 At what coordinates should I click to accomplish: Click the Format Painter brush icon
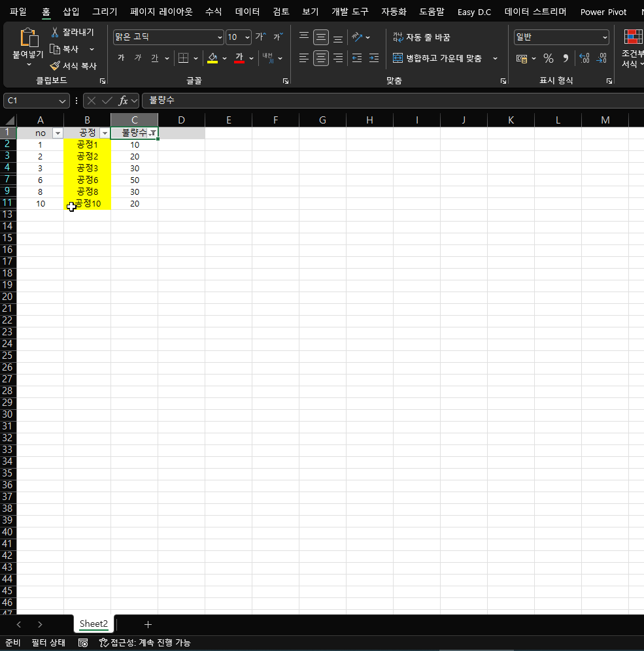55,66
